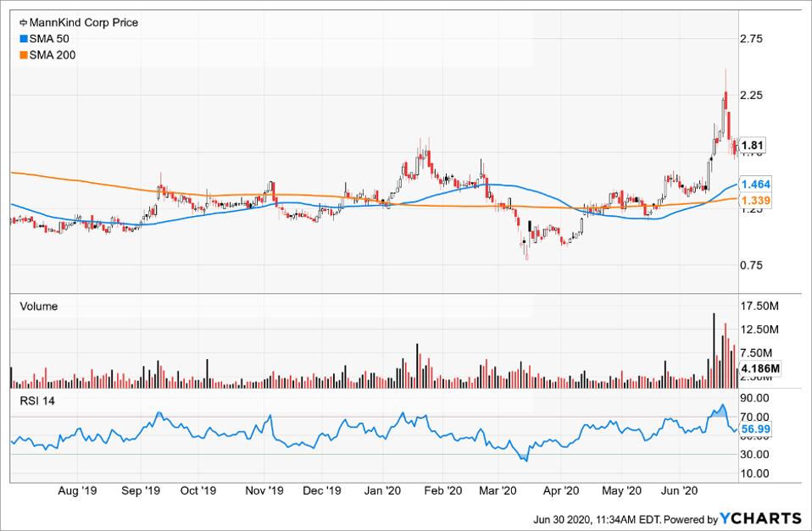
Task: Click the orange SMA 200 legend swatch
Action: (x=23, y=55)
